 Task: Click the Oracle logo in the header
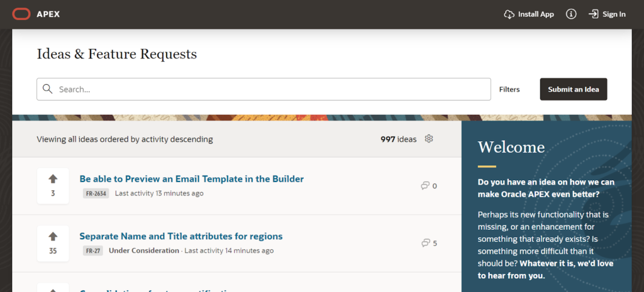pos(21,14)
